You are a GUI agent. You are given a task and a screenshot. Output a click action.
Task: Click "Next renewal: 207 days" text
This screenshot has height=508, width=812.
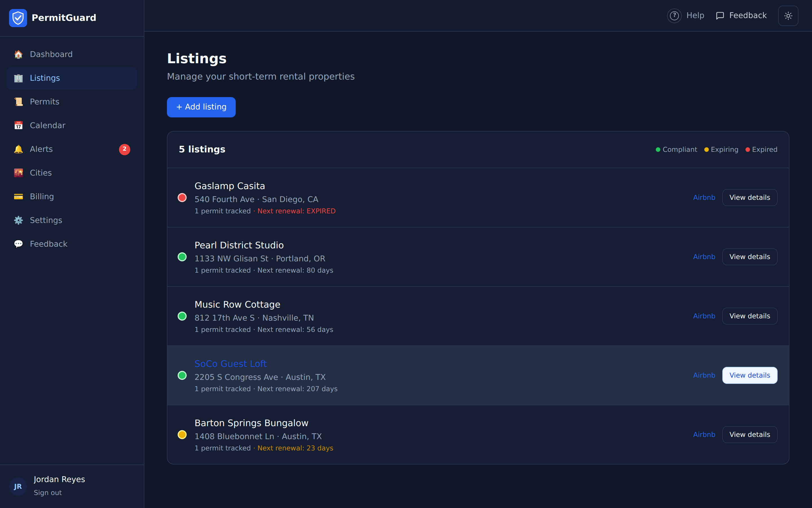[297, 389]
